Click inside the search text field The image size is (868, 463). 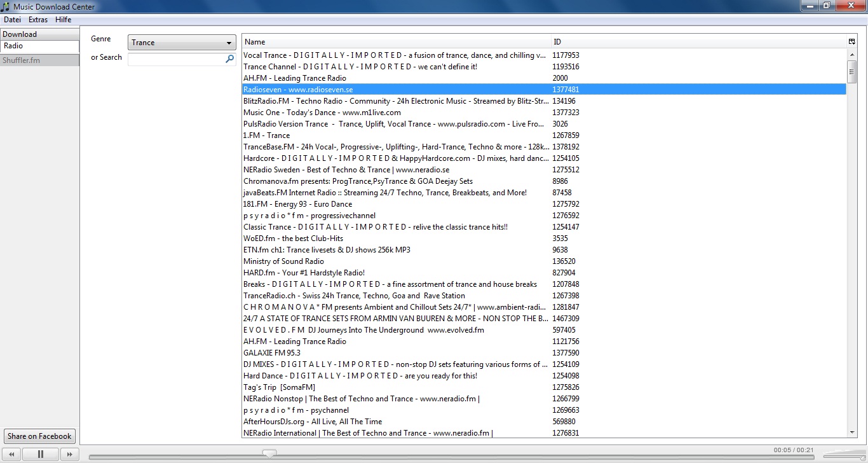point(176,59)
